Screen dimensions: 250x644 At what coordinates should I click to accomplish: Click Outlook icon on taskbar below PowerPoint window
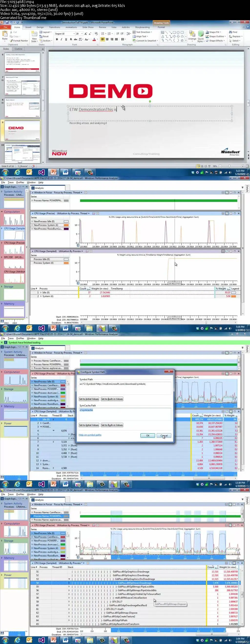29,172
